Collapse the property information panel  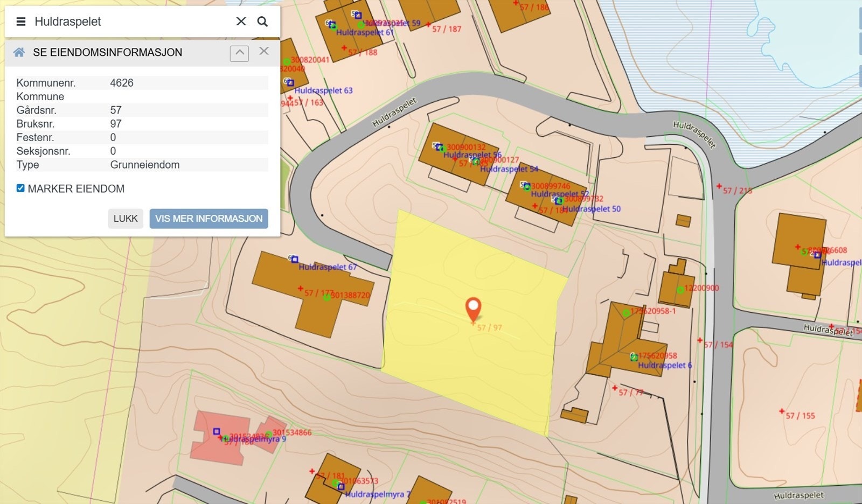click(239, 53)
